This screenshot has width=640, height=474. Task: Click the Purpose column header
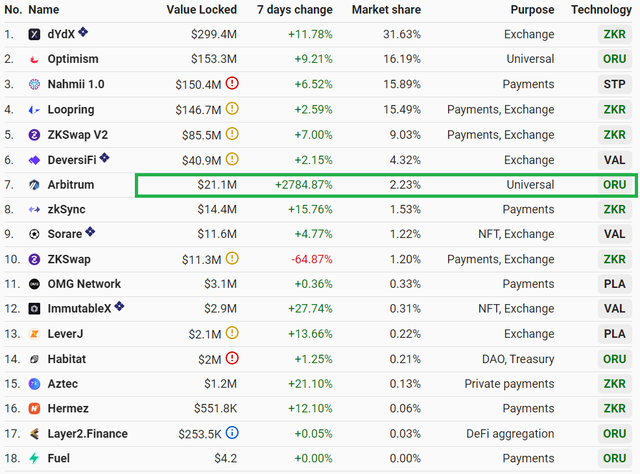click(x=533, y=10)
